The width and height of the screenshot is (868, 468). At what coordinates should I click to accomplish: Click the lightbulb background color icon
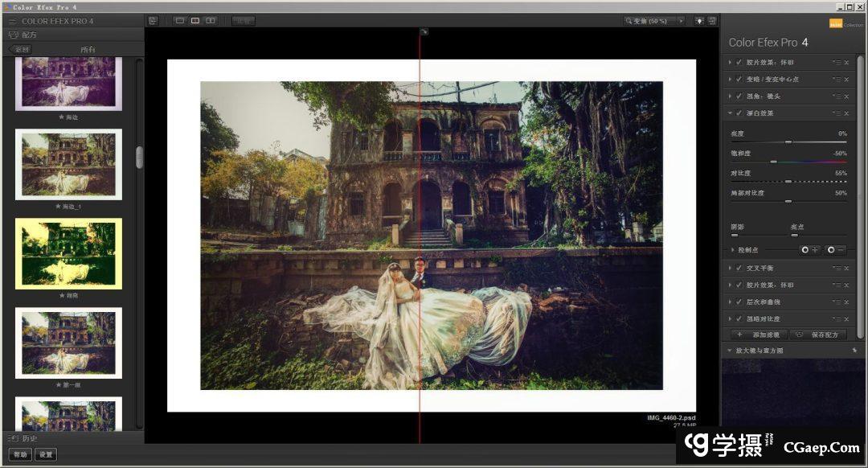tap(699, 21)
